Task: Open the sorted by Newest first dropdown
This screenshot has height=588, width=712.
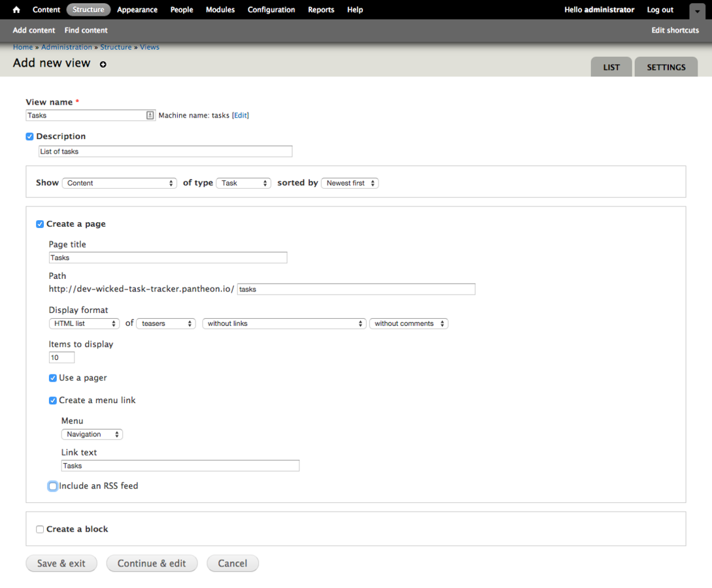Action: pyautogui.click(x=350, y=184)
